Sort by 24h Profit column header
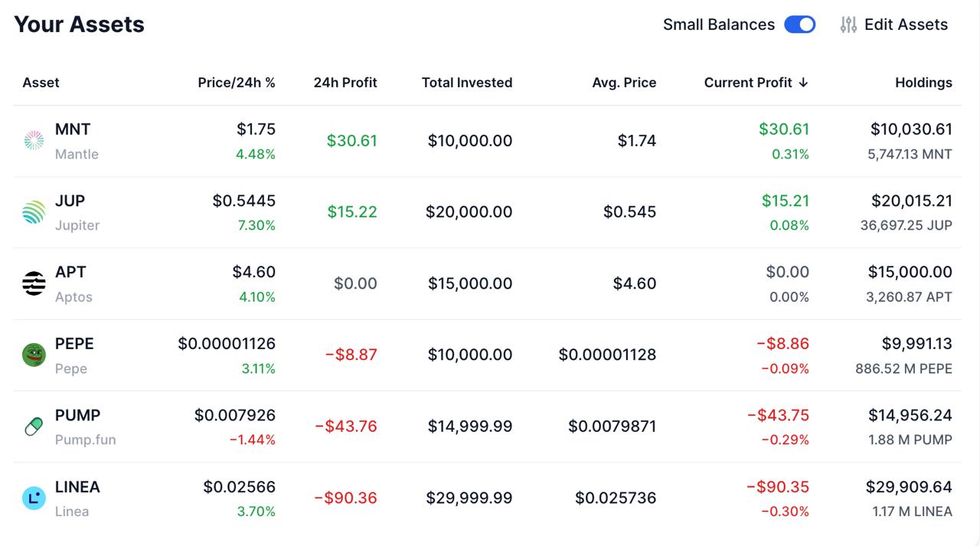 click(345, 83)
